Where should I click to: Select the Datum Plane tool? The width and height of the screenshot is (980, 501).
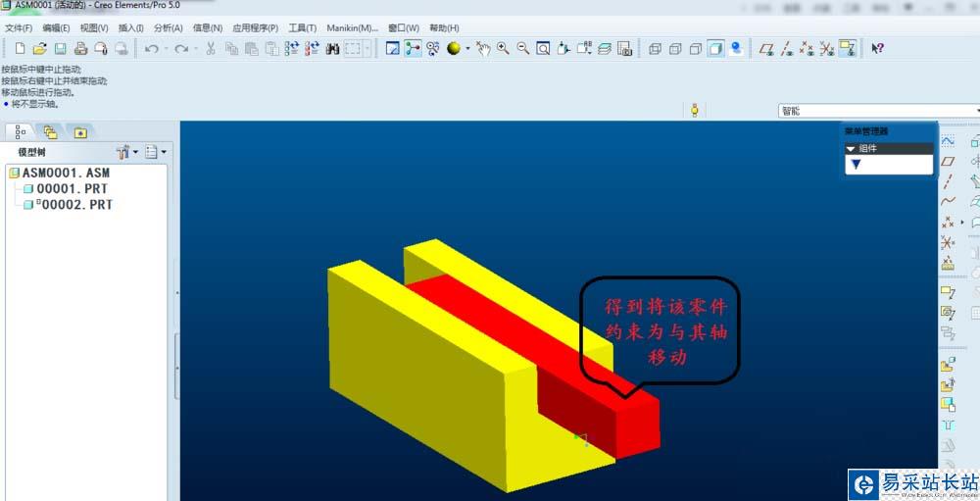pyautogui.click(x=948, y=162)
